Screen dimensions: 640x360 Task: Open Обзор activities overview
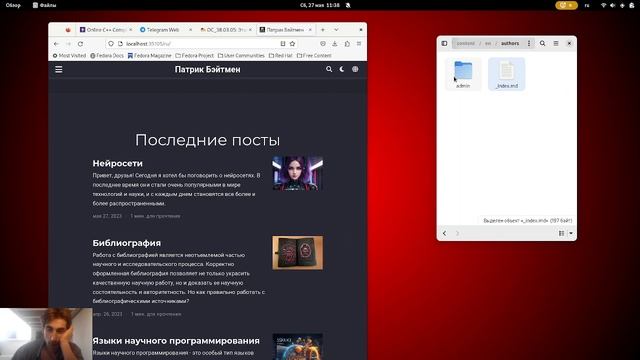pyautogui.click(x=13, y=5)
